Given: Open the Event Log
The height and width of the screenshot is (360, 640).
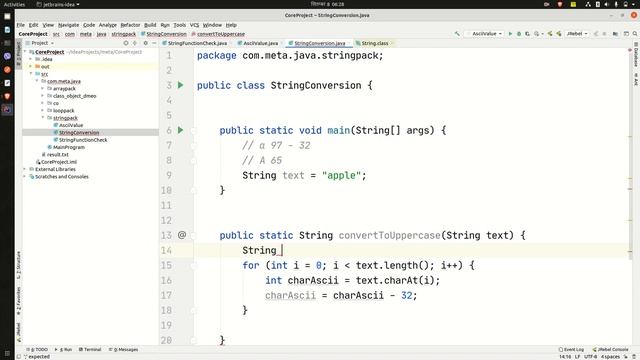Looking at the screenshot, I should 571,350.
